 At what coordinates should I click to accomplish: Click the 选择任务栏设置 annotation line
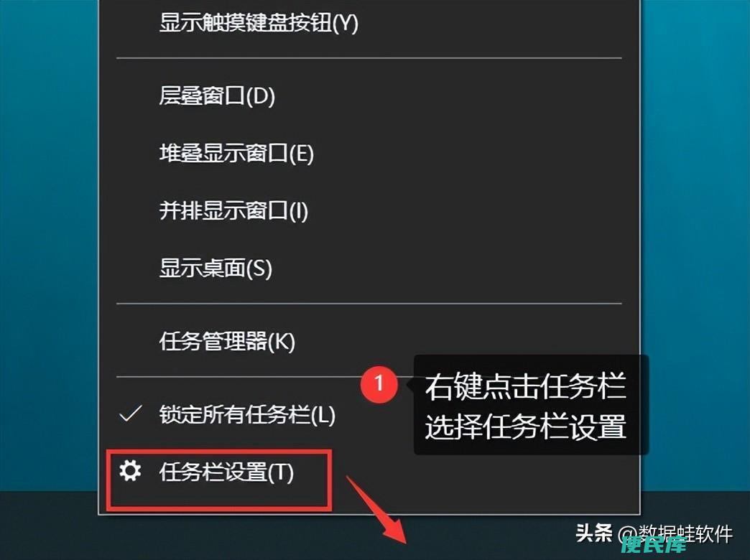pos(525,426)
